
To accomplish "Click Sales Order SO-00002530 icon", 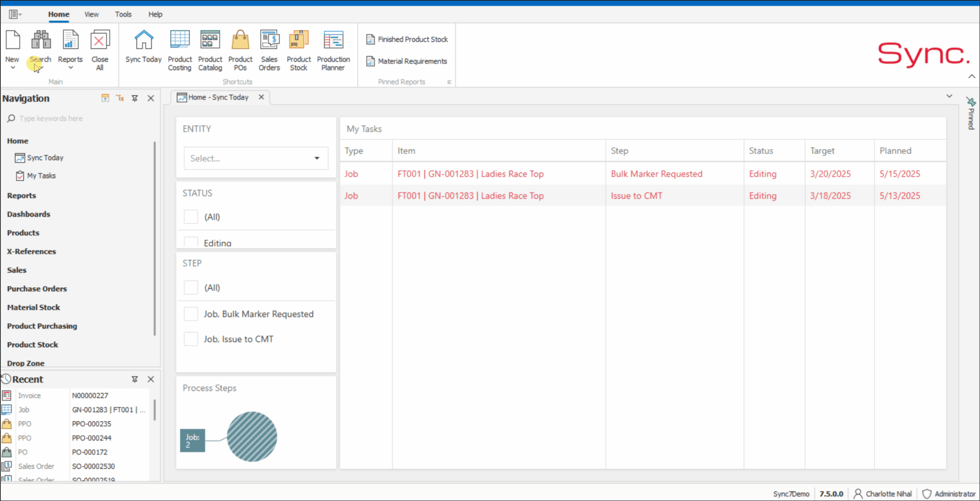I will 7,466.
